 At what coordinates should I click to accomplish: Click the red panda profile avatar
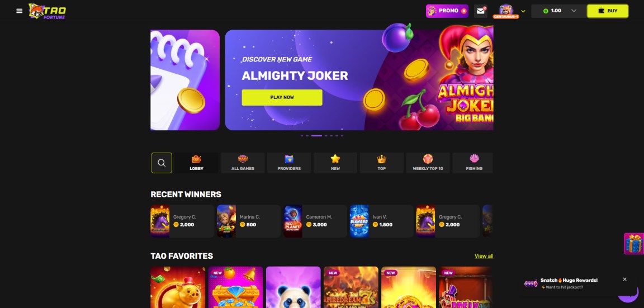(x=505, y=11)
